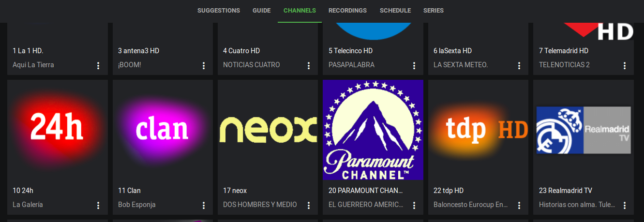The height and width of the screenshot is (222, 644).
Task: Click the Telecinco blue logo thumbnail
Action: [x=373, y=31]
